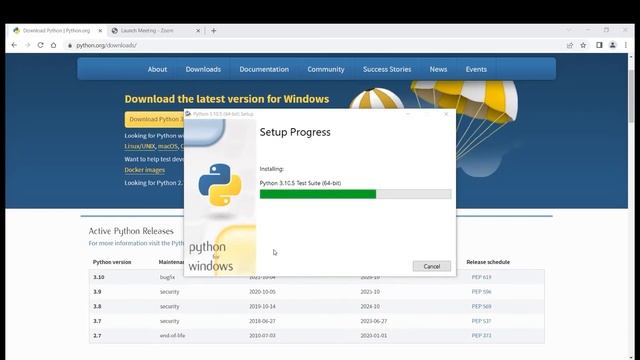Click the 2018-06-27 release date cell
Image resolution: width=640 pixels, height=360 pixels.
(262, 321)
